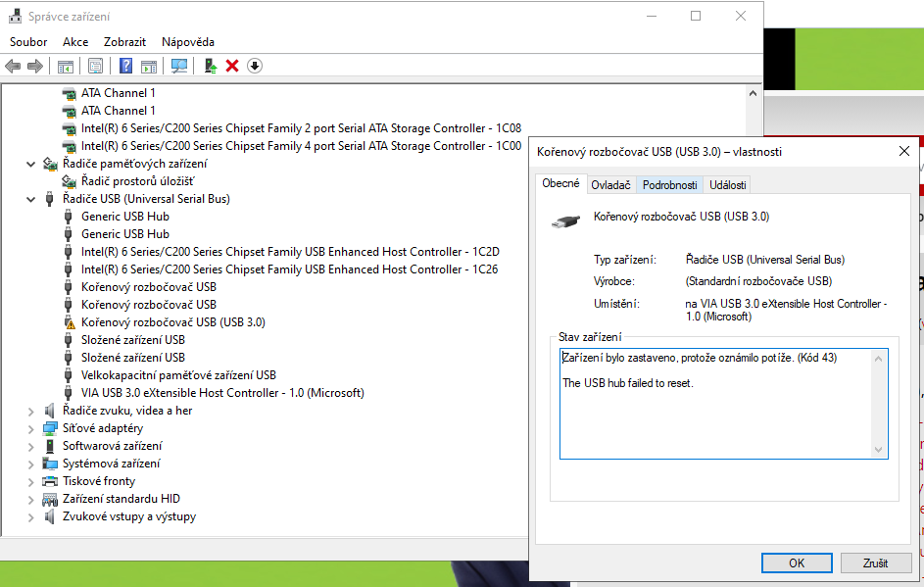
Task: Click the black down-arrow disable device icon
Action: pyautogui.click(x=255, y=66)
